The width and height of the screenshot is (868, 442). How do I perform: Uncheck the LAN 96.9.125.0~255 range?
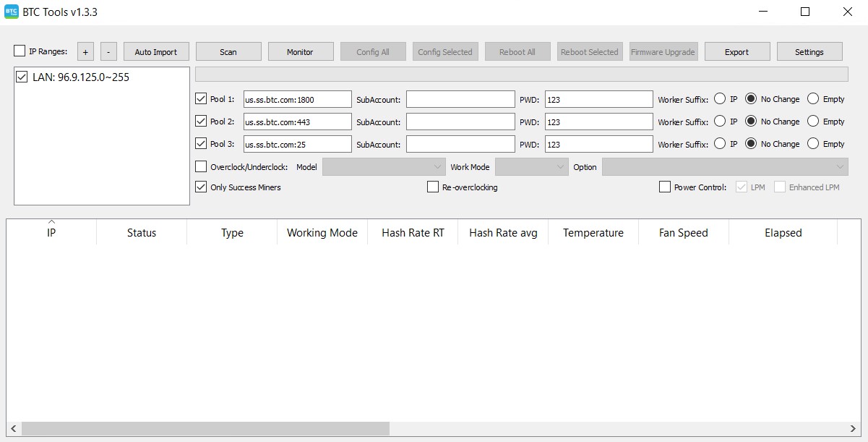click(22, 77)
